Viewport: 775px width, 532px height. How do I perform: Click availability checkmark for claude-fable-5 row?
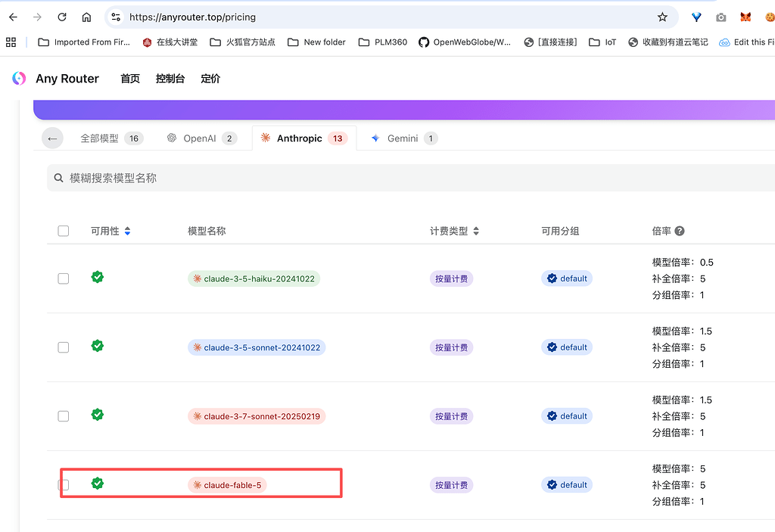(98, 483)
